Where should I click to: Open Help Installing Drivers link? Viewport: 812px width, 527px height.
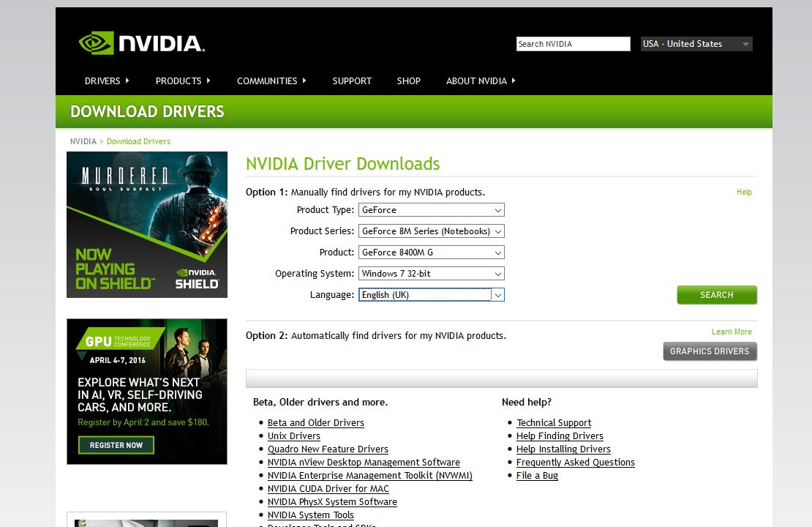pyautogui.click(x=563, y=449)
